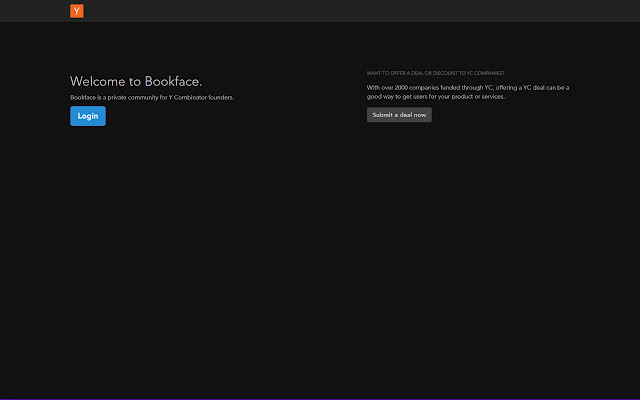This screenshot has height=400, width=640.
Task: Click the text 'Bookface is a private community' line
Action: 152,98
